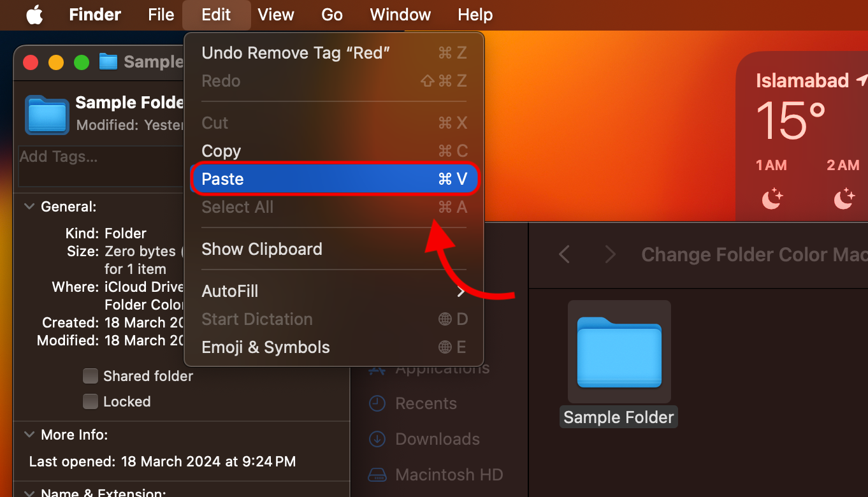Select Copy in the Edit menu
The width and height of the screenshot is (868, 497).
(x=334, y=151)
